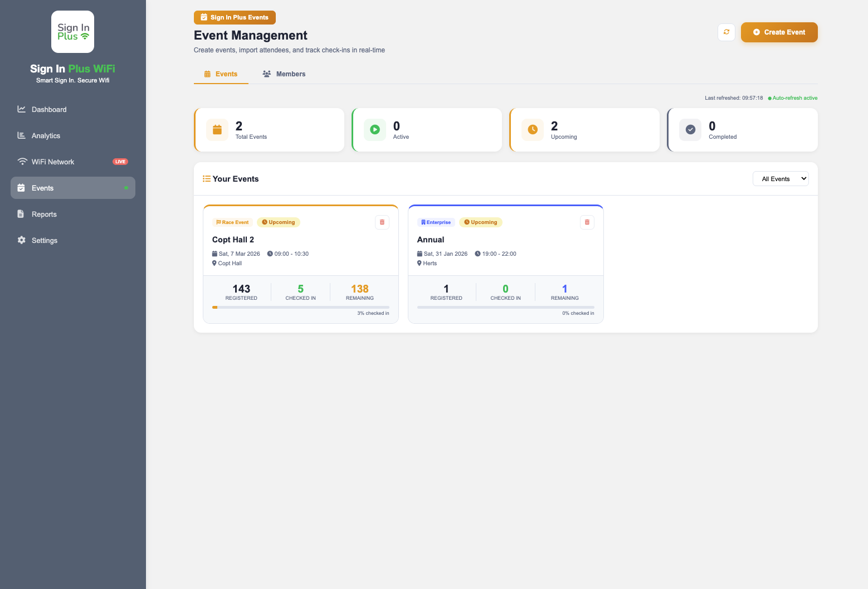Open Settings from the sidebar
This screenshot has height=589, width=868.
[45, 241]
